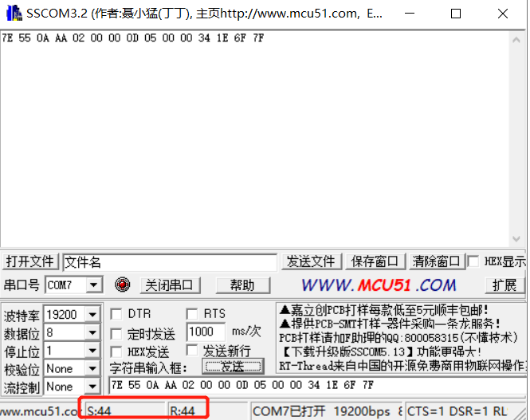The width and height of the screenshot is (530, 420).
Task: Click the S:44 sent counter in status bar
Action: point(124,411)
